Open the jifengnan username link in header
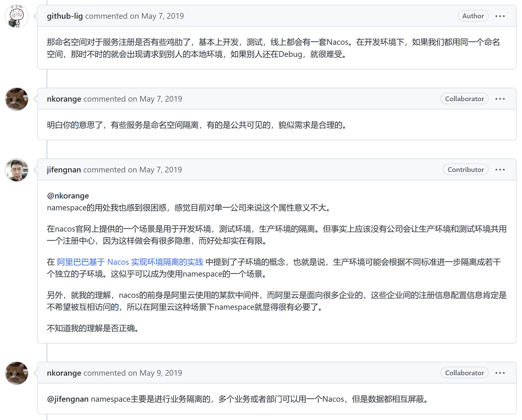This screenshot has width=522, height=420. tap(64, 170)
